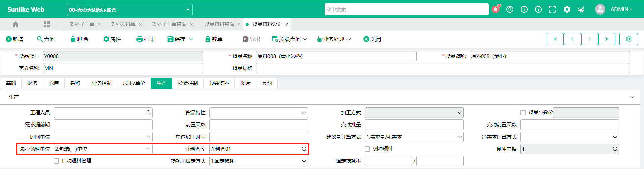Click 新增 to add a record

[15, 39]
